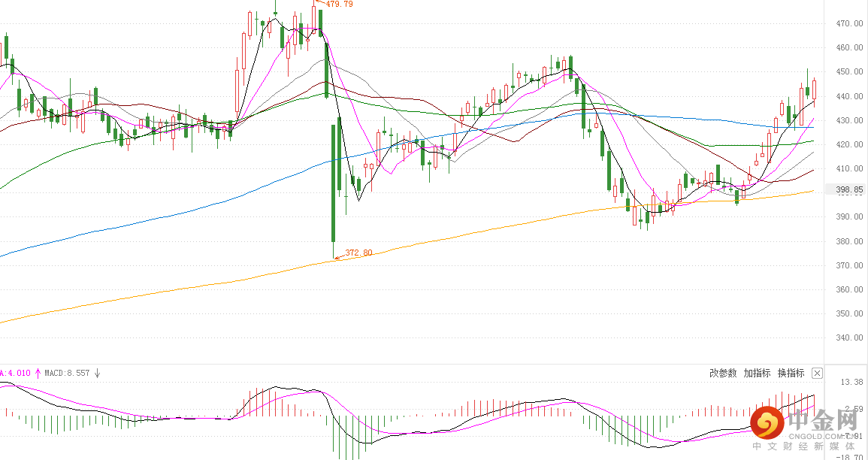Click 加指标 to add an indicator
Image resolution: width=868 pixels, height=460 pixels.
coord(757,373)
